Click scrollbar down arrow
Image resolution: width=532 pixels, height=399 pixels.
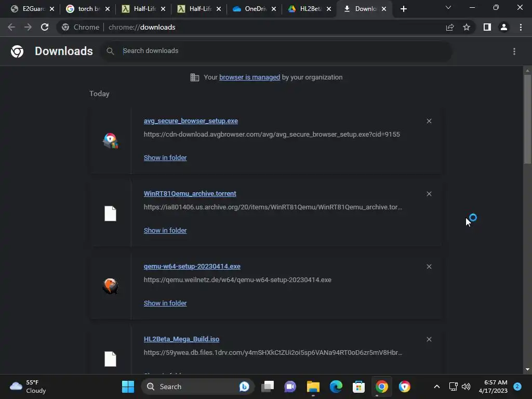point(527,369)
